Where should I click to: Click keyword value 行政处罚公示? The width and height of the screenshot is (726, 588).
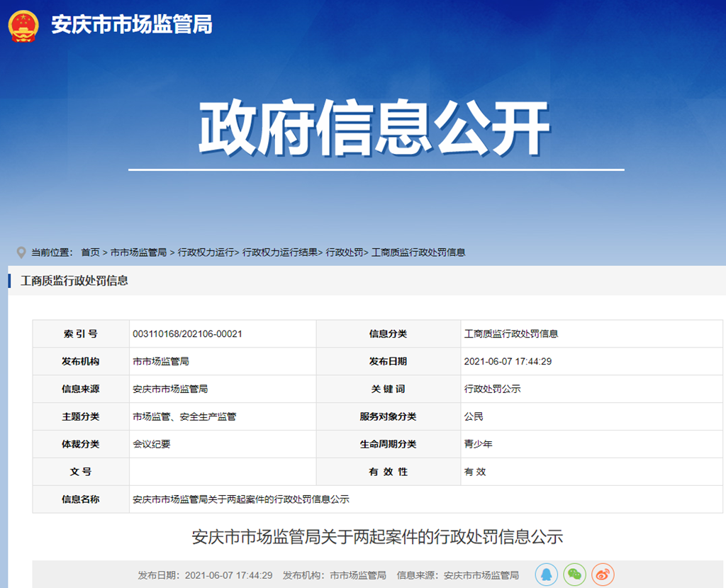(x=492, y=389)
